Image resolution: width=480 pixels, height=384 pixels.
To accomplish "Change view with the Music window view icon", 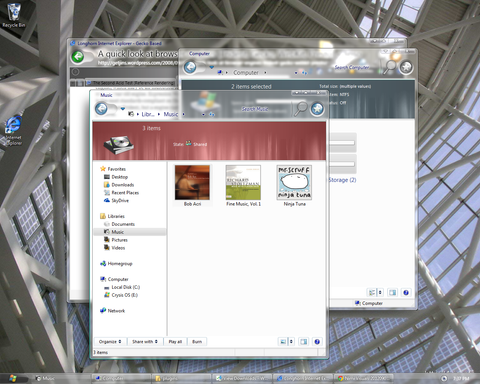I will coord(283,342).
